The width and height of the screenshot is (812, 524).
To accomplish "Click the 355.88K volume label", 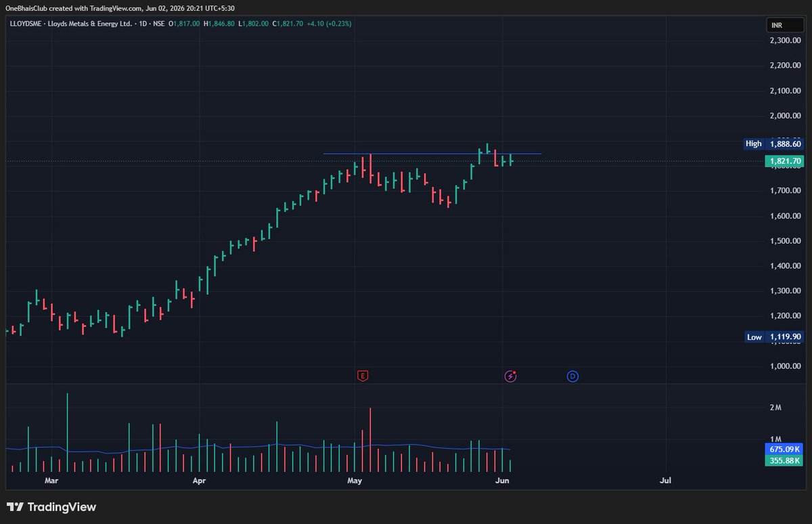I will point(785,460).
